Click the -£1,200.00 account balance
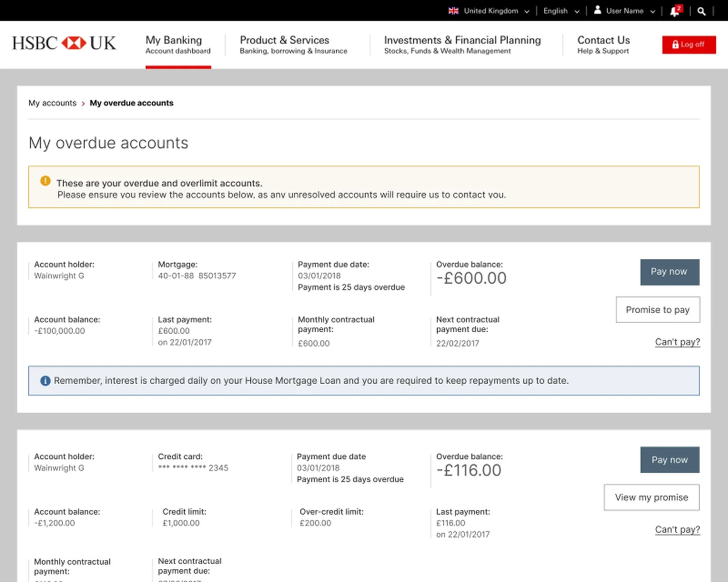This screenshot has height=582, width=728. pos(55,523)
